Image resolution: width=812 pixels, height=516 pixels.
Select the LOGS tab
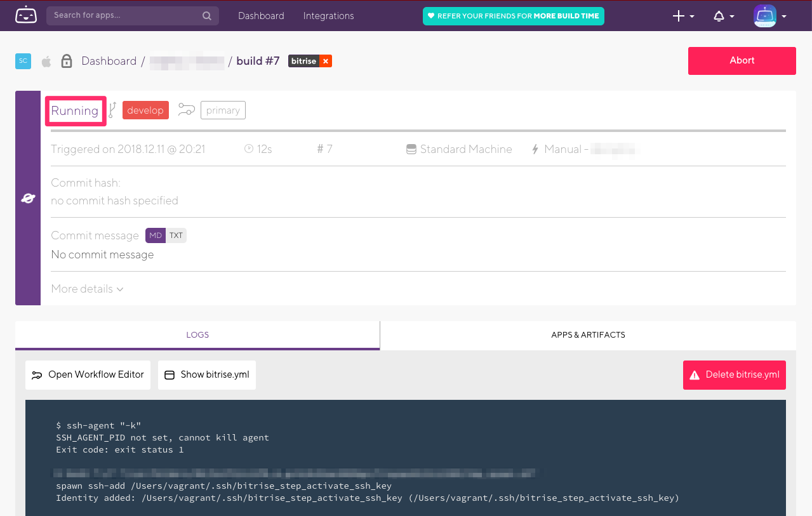[x=197, y=335]
